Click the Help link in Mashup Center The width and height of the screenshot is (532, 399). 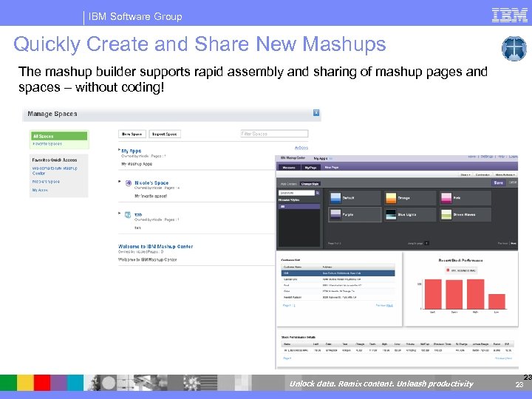[x=502, y=157]
